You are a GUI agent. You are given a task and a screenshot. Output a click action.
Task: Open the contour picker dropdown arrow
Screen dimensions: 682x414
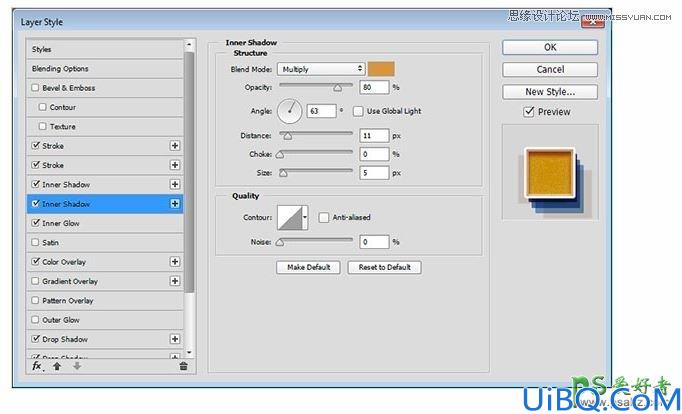coord(305,217)
